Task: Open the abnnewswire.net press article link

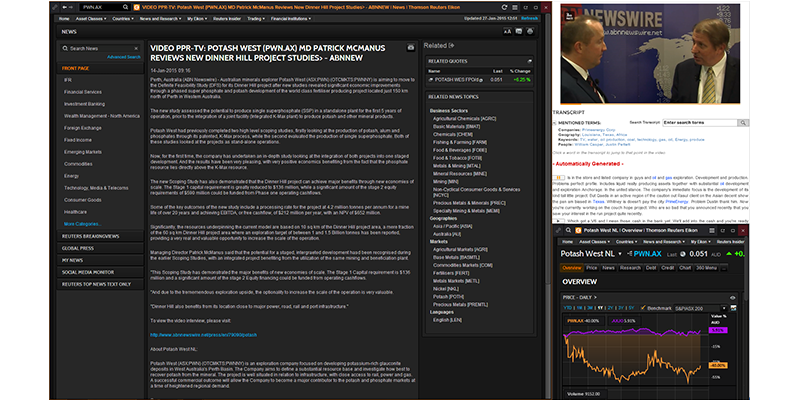Action: point(204,335)
